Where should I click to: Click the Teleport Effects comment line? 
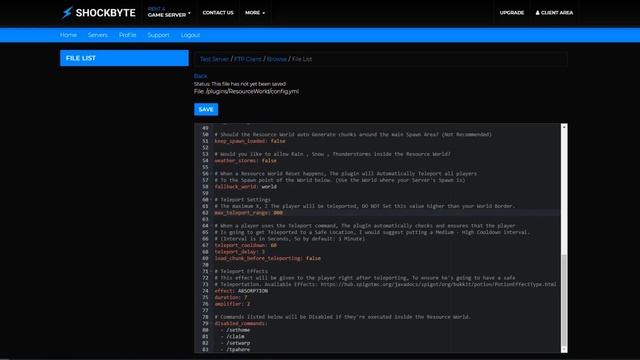tap(241, 271)
